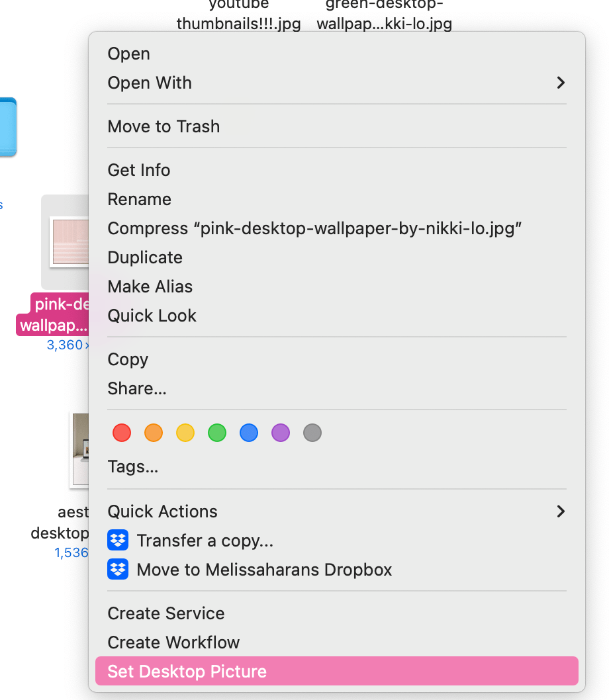Click the green-desktop-wallpap...kki-lo.jpg file name
The height and width of the screenshot is (700, 609).
[x=384, y=15]
